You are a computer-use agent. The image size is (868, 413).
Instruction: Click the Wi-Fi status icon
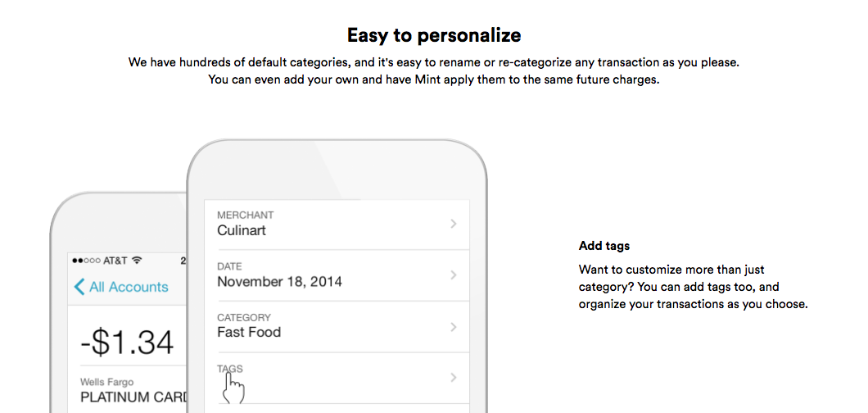(x=138, y=261)
